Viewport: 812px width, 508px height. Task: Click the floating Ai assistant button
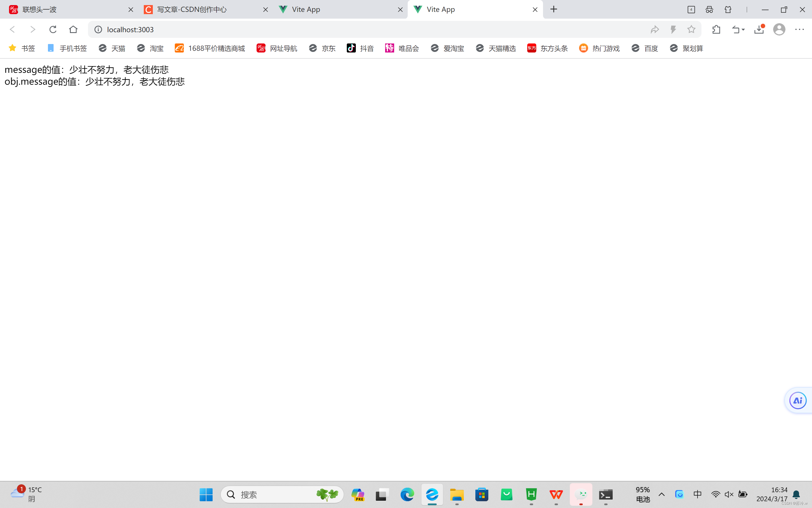[x=798, y=400]
